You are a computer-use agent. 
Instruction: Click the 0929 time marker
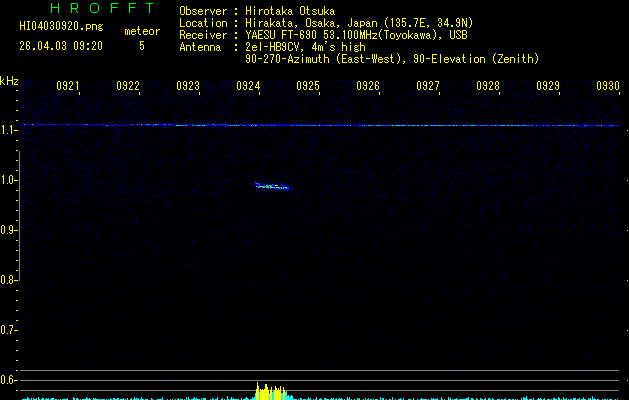548,85
